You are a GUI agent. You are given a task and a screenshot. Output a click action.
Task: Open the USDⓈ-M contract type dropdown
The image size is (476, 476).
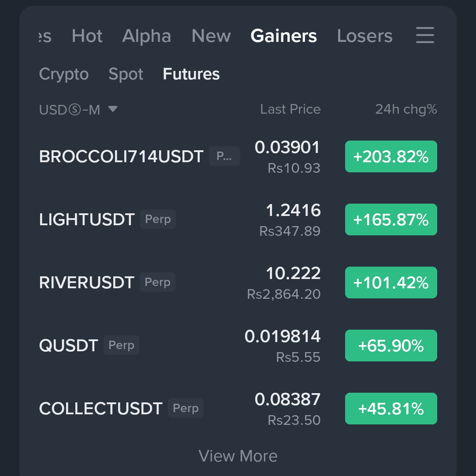71,110
